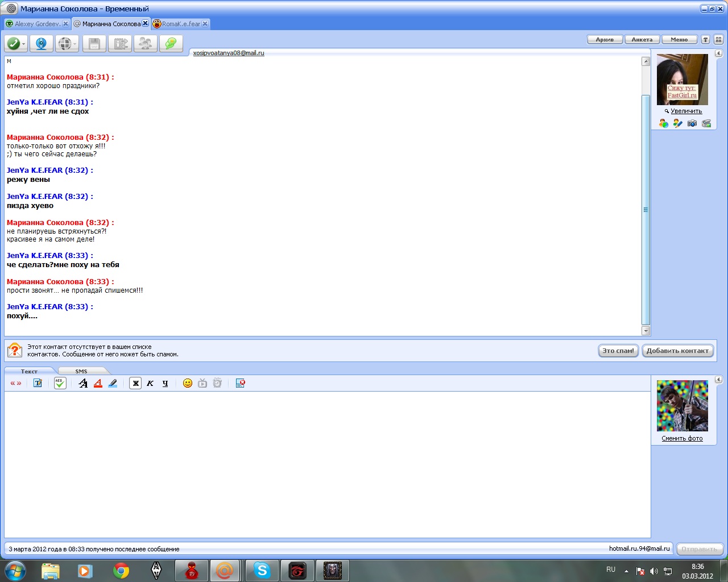Click the red quote marks icon

point(16,383)
